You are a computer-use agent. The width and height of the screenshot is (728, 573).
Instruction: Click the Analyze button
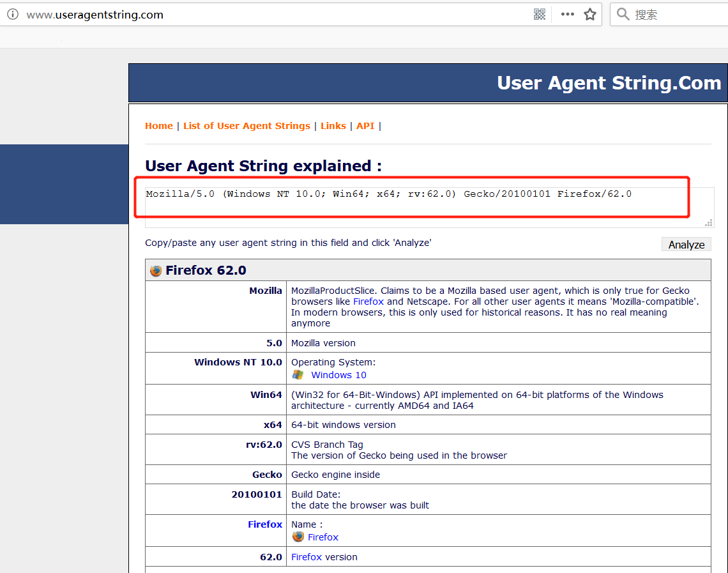(x=686, y=244)
